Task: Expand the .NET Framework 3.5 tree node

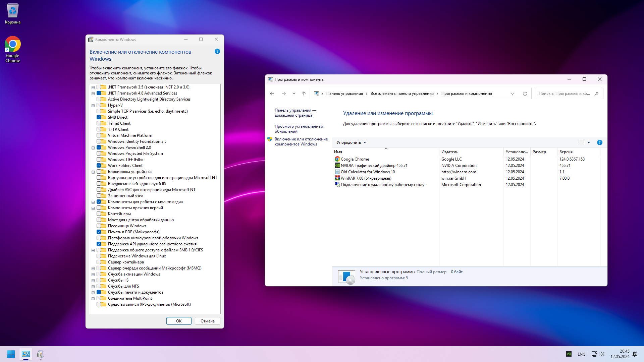Action: (93, 87)
